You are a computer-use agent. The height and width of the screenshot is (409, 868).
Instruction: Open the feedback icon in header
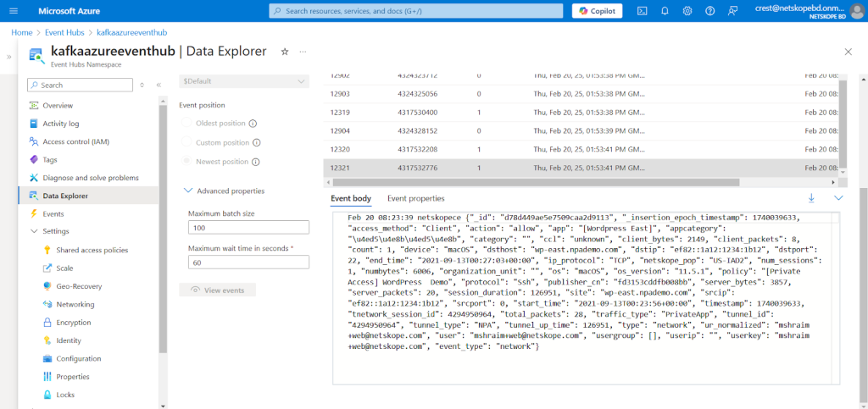(x=733, y=11)
